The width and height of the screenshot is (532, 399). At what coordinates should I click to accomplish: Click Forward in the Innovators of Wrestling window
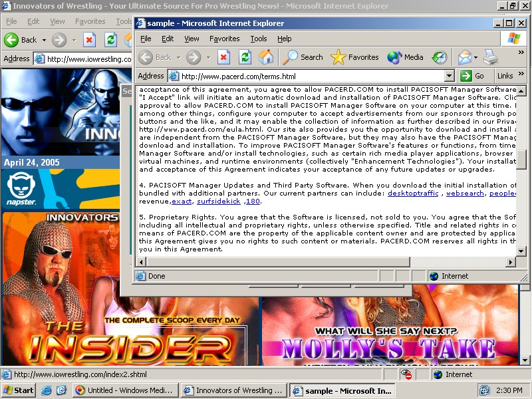pos(59,40)
